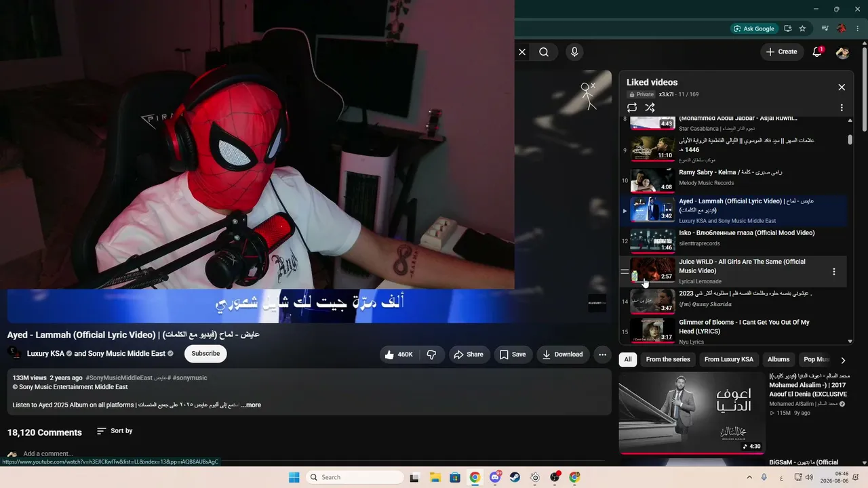Open OBS Studio from the taskbar
The image size is (868, 488).
(x=555, y=477)
